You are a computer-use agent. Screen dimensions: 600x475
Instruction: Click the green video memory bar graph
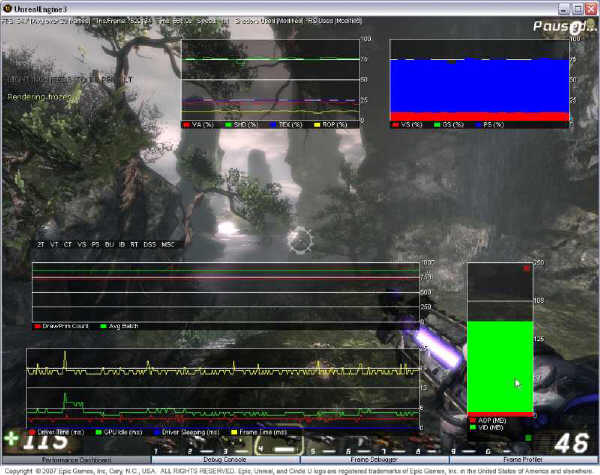click(500, 339)
